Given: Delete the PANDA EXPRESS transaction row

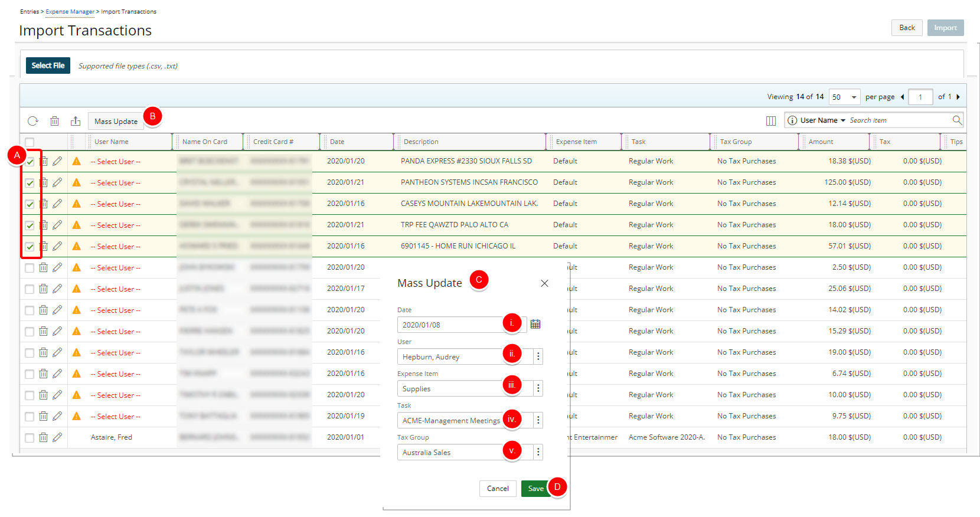Looking at the screenshot, I should (44, 161).
